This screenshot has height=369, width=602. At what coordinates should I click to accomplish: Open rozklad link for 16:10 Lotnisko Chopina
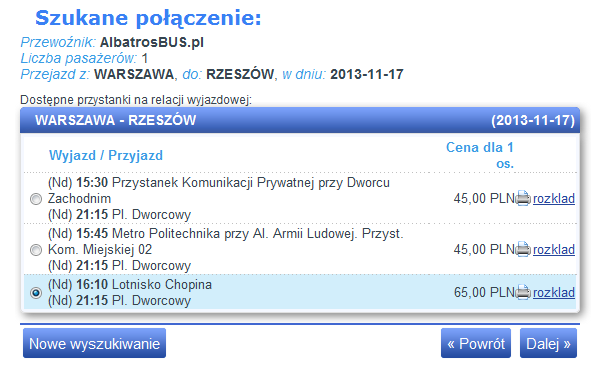click(x=554, y=293)
